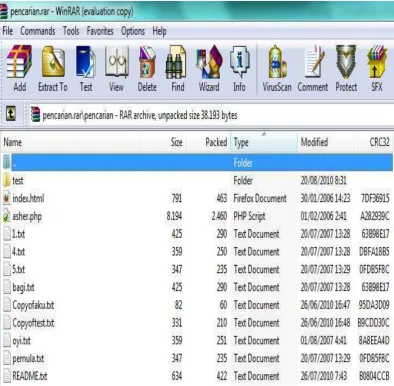Click the asher.php file icon

point(7,216)
